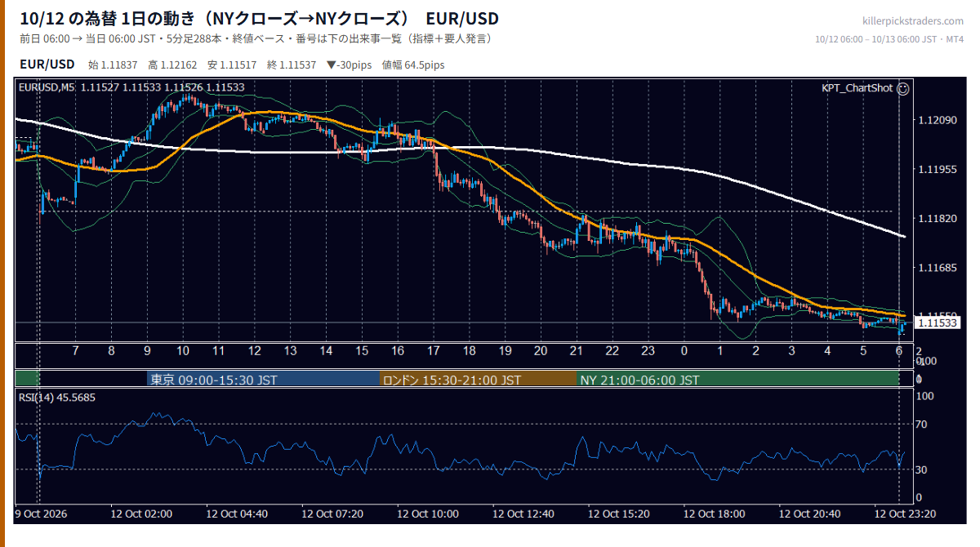Click the 1.11685 price axis label
The height and width of the screenshot is (547, 980).
click(938, 268)
